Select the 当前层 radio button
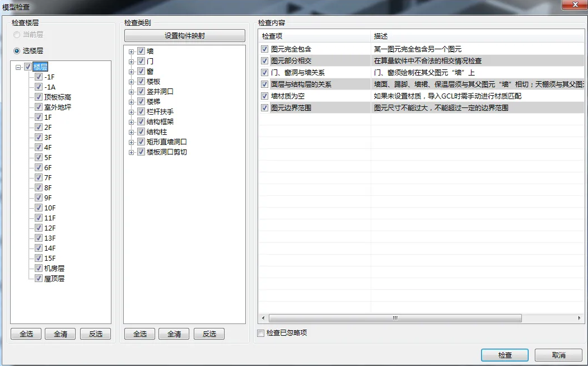 tap(16, 35)
